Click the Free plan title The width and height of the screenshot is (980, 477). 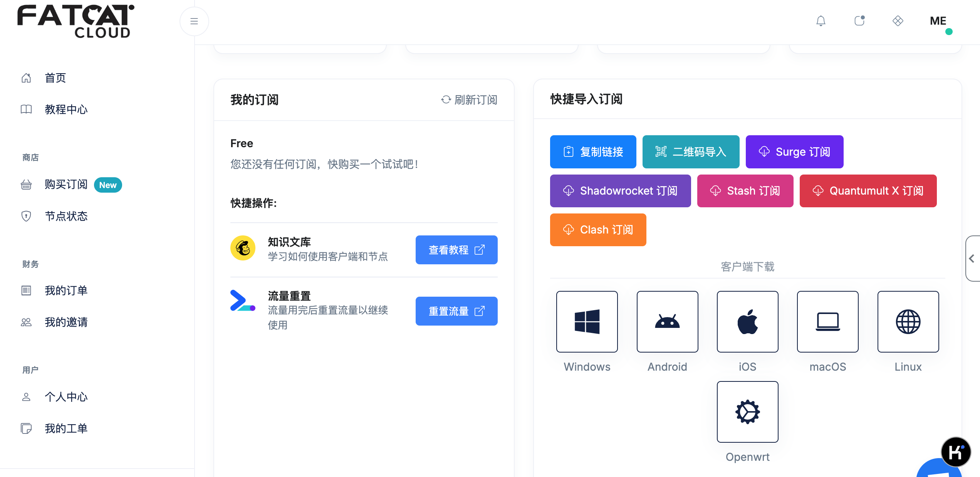tap(242, 143)
